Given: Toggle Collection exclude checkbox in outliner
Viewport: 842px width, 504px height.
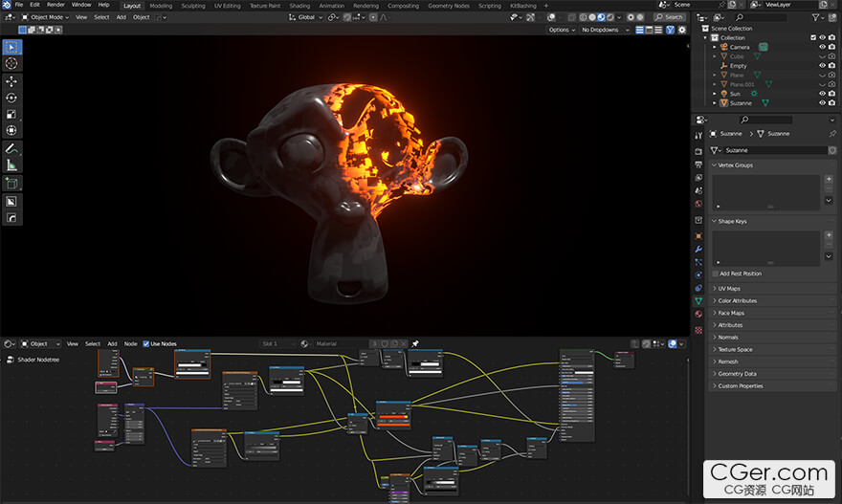Looking at the screenshot, I should tap(813, 37).
